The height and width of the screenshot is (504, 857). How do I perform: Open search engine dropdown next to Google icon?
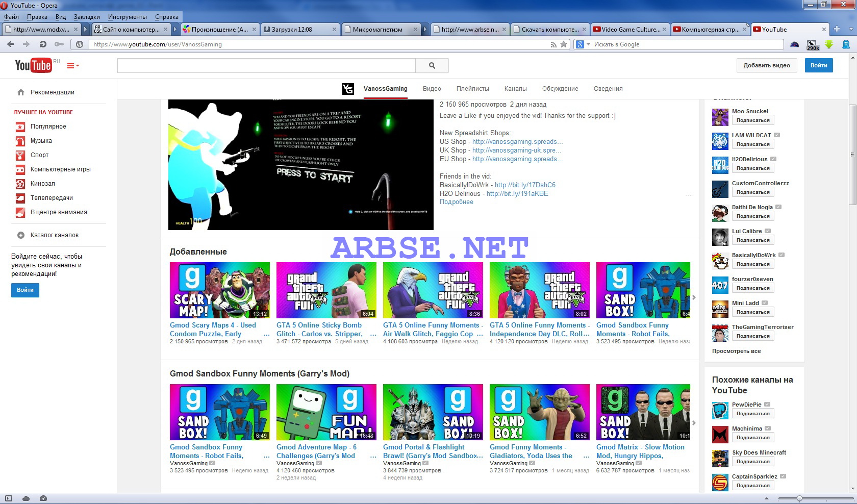pos(588,44)
